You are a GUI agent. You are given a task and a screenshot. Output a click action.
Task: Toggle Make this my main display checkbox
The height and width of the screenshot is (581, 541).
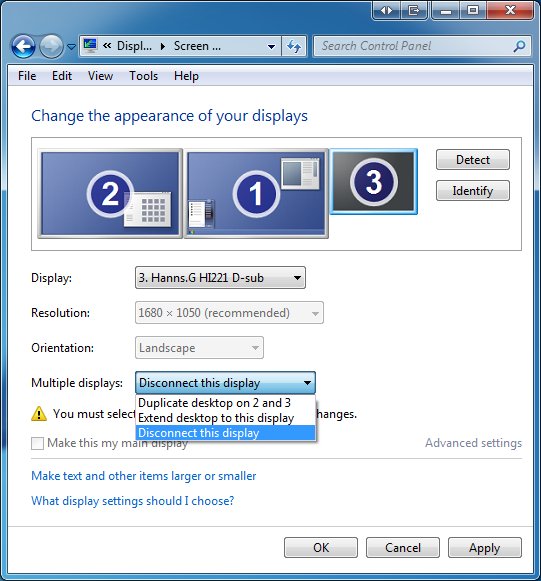tap(37, 443)
